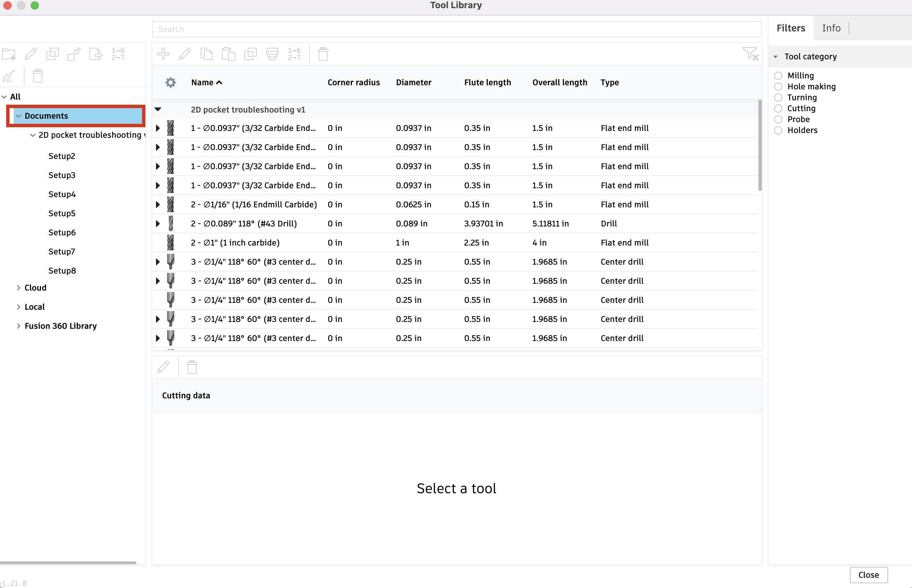The width and height of the screenshot is (912, 588).
Task: Enable the Hole making filter
Action: click(x=778, y=86)
